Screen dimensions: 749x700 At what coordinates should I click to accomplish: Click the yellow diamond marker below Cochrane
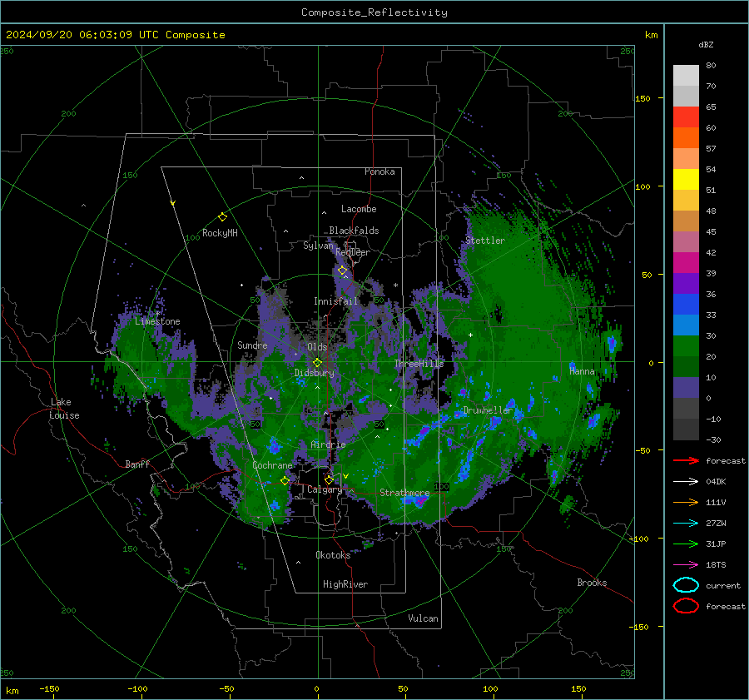click(285, 481)
